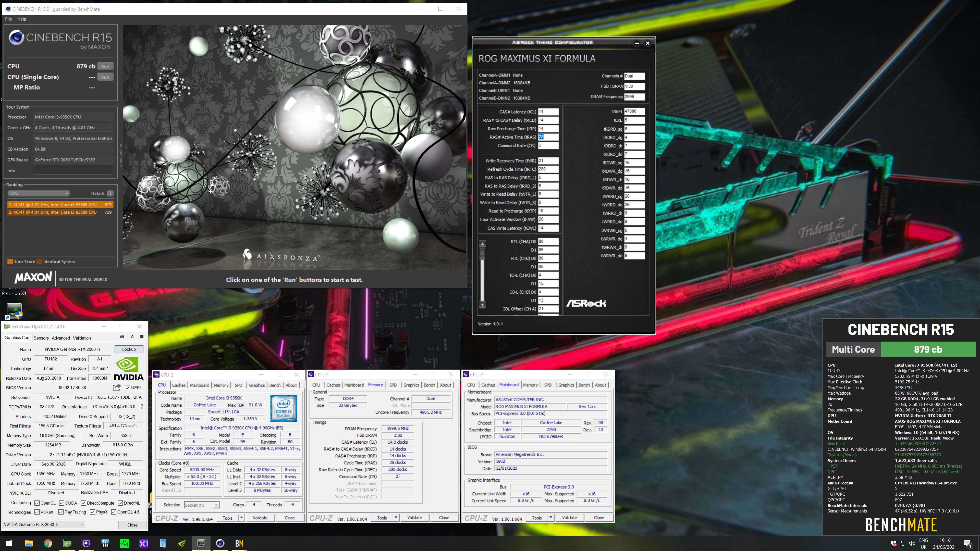
Task: Click the GPU-Z refresh icon
Action: coord(132,336)
